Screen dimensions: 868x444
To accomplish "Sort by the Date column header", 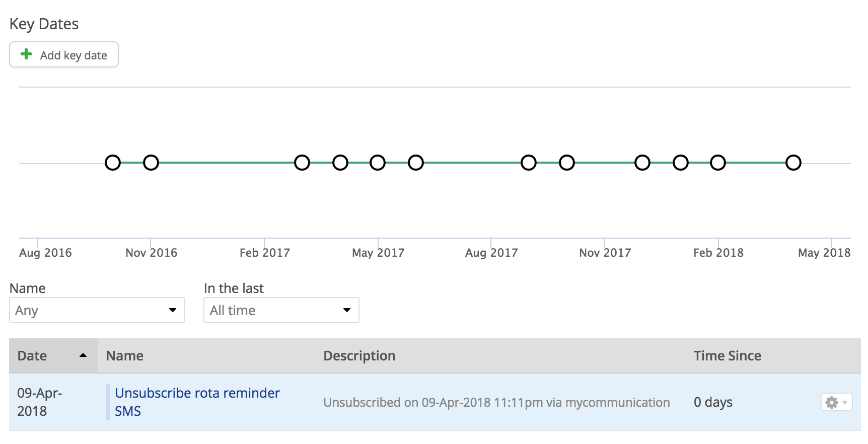I will click(32, 356).
